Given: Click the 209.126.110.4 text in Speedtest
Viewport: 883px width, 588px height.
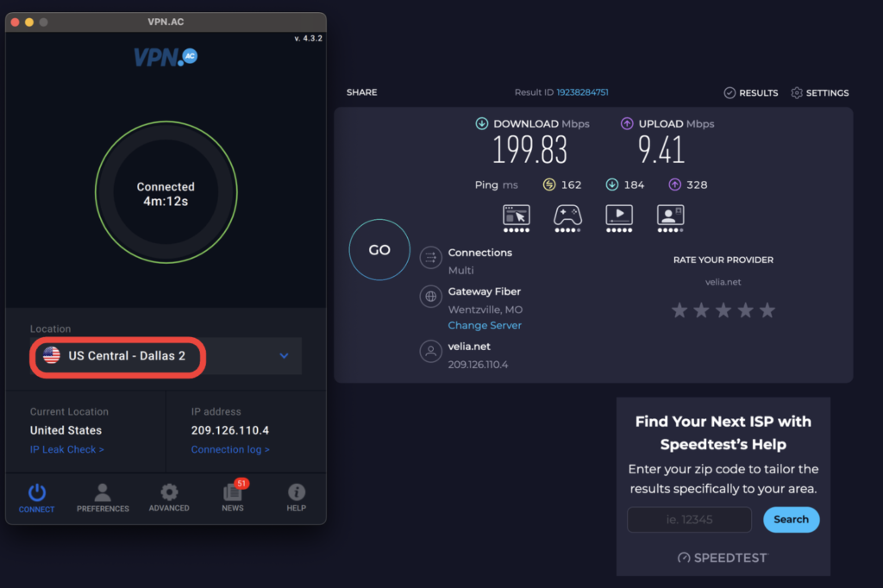Looking at the screenshot, I should coord(478,365).
